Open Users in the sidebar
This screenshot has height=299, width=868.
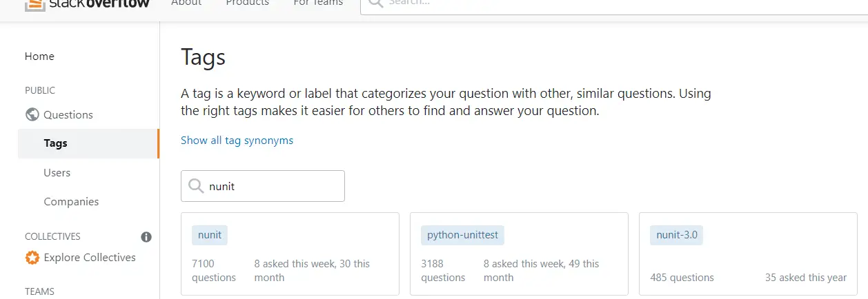coord(57,172)
